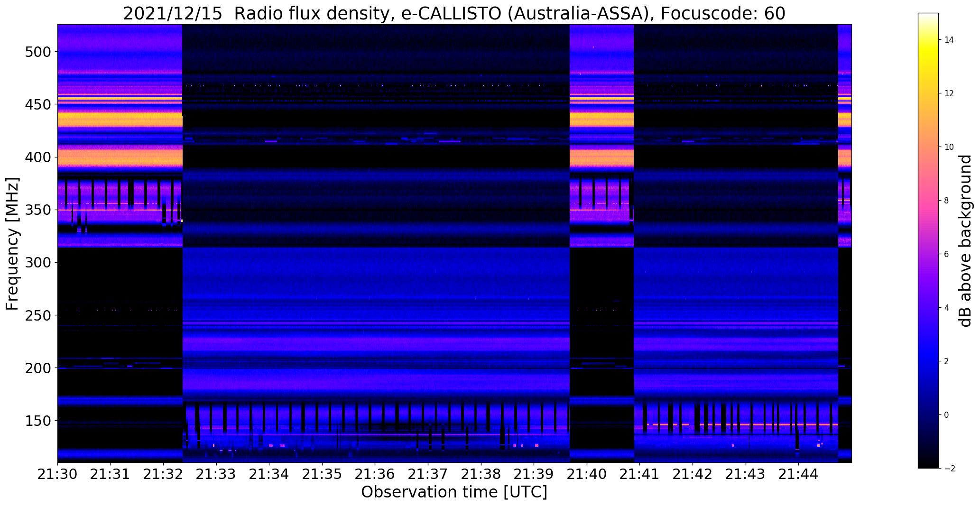Image resolution: width=980 pixels, height=506 pixels.
Task: Click the colorbar 12 tick label
Action: tap(949, 93)
